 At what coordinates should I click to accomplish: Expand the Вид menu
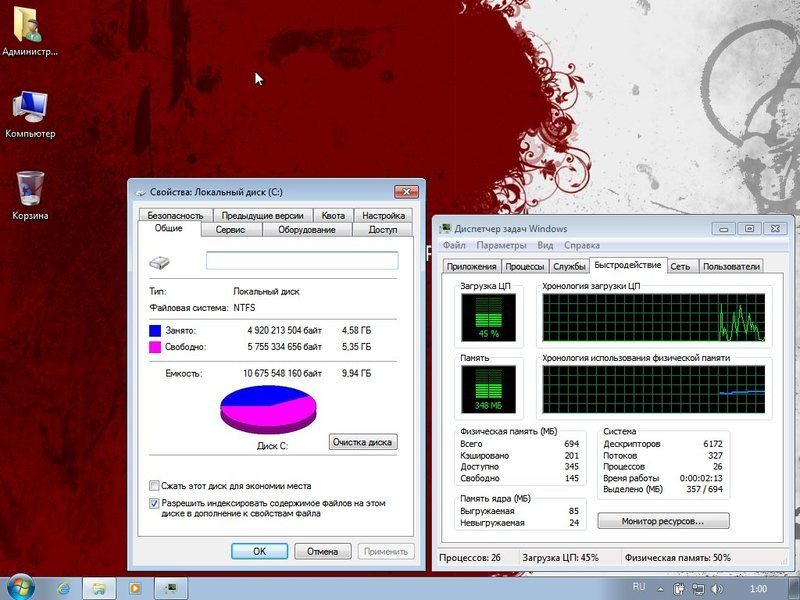coord(545,245)
